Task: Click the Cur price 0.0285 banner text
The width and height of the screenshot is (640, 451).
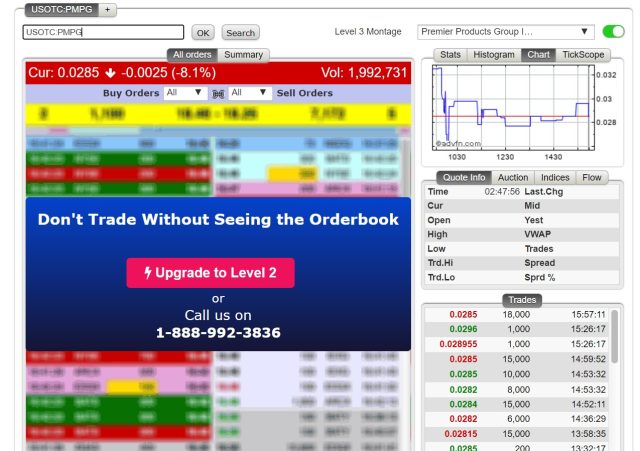Action: coord(64,73)
